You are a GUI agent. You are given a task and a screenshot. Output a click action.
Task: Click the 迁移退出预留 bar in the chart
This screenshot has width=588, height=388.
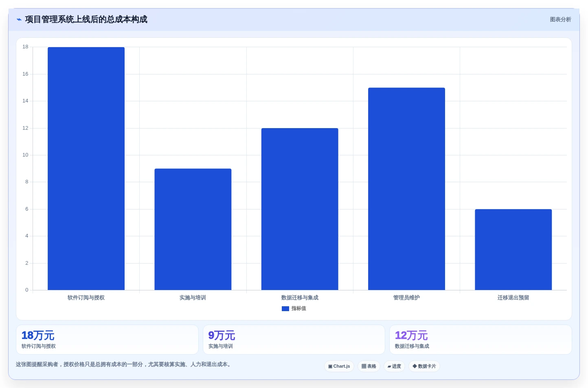coord(513,250)
